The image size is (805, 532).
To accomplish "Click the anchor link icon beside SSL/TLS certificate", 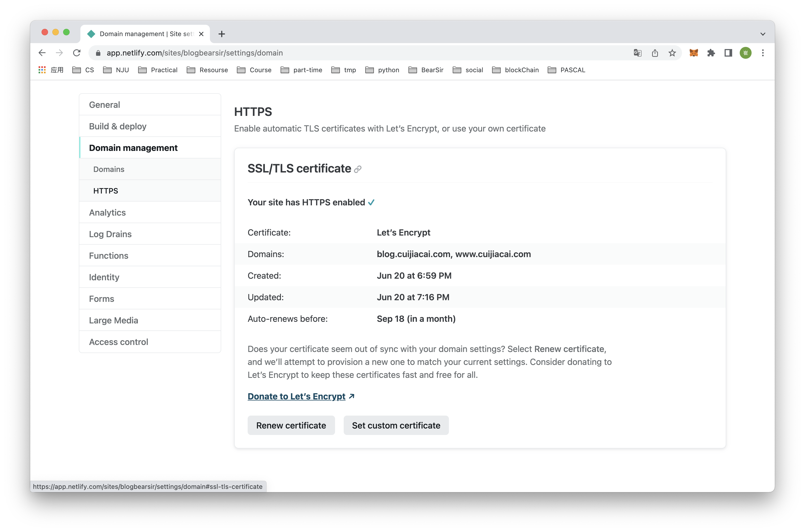I will coord(357,169).
